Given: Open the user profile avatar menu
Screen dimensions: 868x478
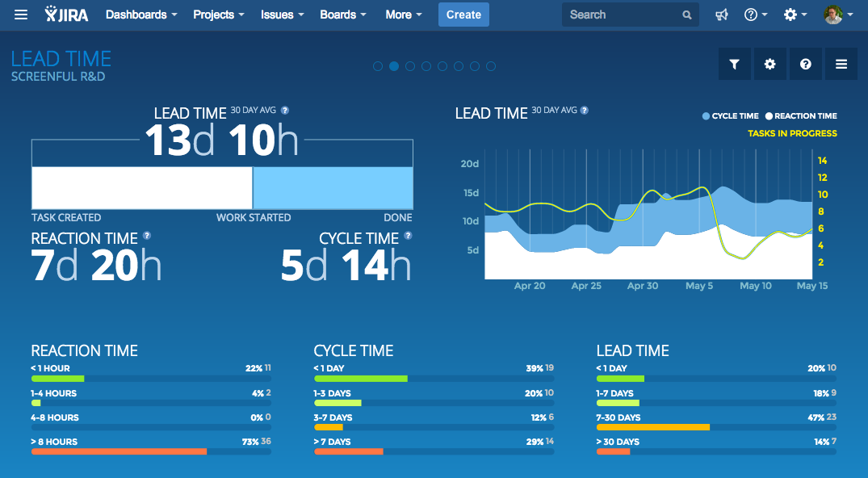Looking at the screenshot, I should click(x=837, y=15).
